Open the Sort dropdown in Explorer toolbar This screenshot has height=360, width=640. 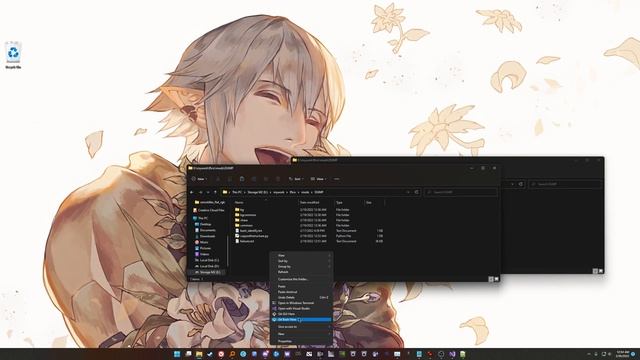tap(296, 179)
